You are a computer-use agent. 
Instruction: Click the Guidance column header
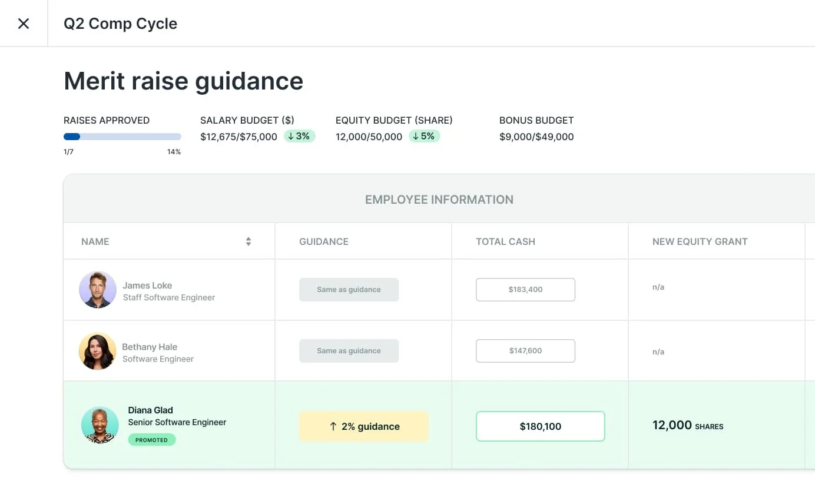[324, 241]
